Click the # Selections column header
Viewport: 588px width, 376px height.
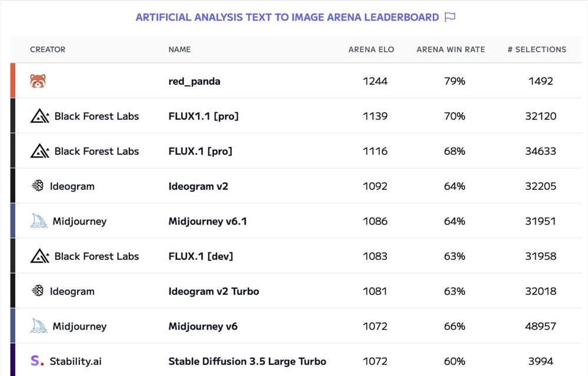coord(537,49)
